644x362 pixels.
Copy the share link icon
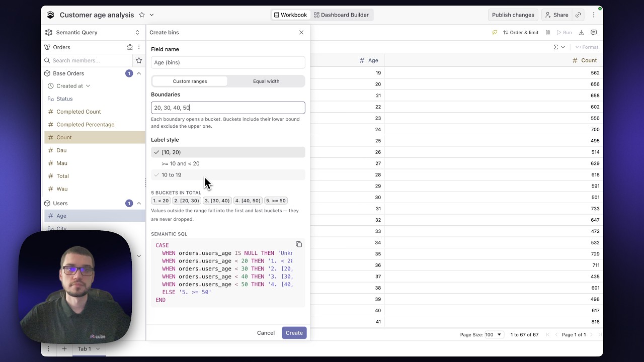[578, 15]
